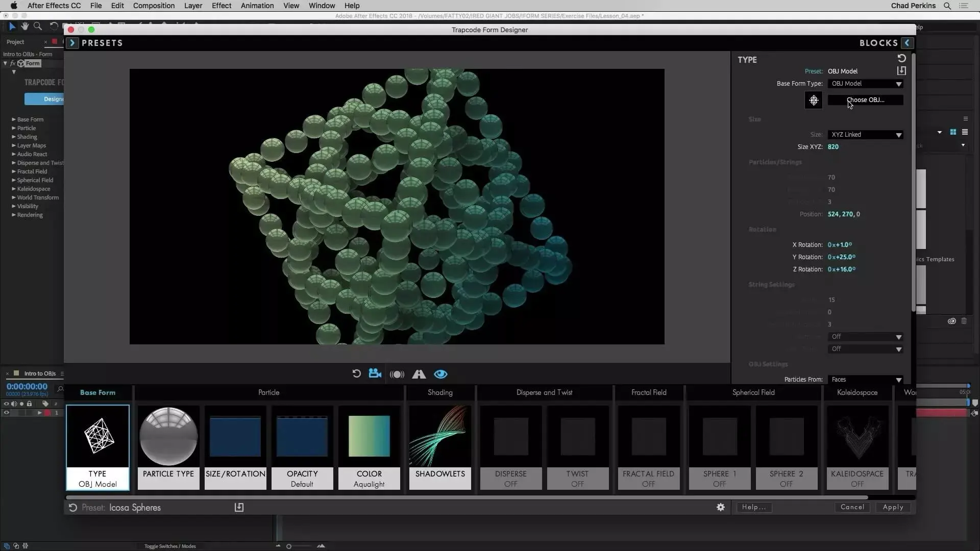Open the Window menu
The height and width of the screenshot is (551, 980).
coord(322,6)
